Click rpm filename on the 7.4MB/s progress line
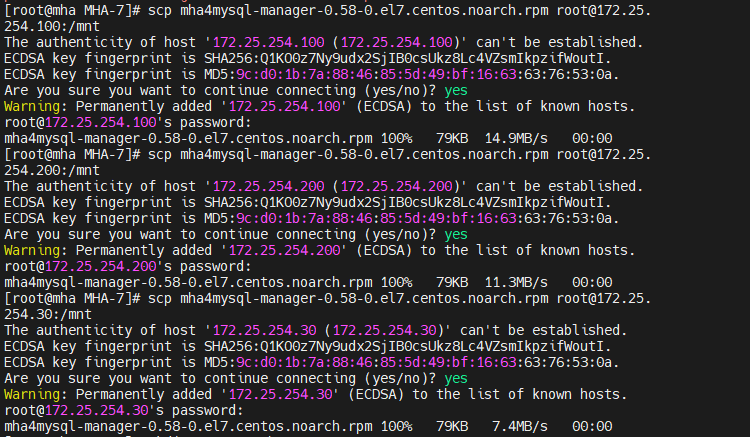Image resolution: width=750 pixels, height=437 pixels. coord(188,426)
